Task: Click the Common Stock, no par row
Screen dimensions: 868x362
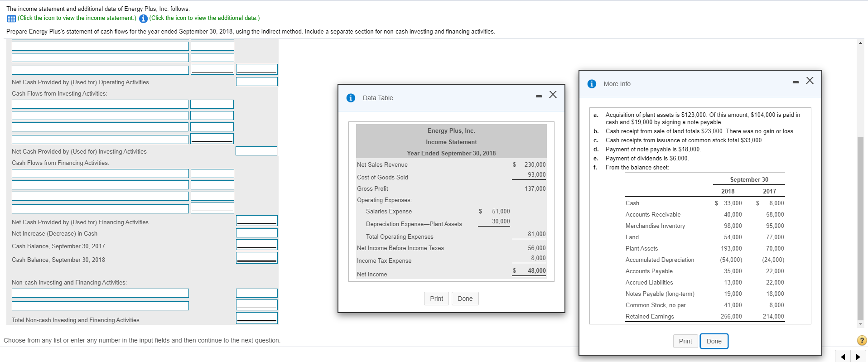Action: (704, 305)
